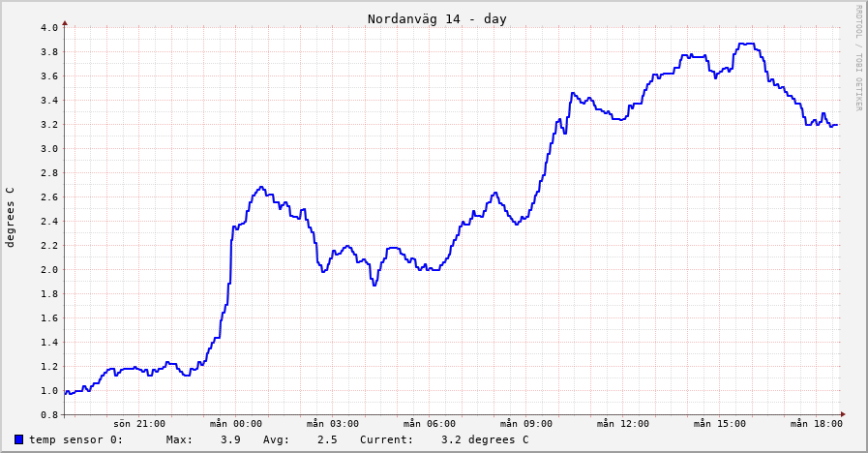Select the "sön 21:00" time axis label

(x=139, y=423)
